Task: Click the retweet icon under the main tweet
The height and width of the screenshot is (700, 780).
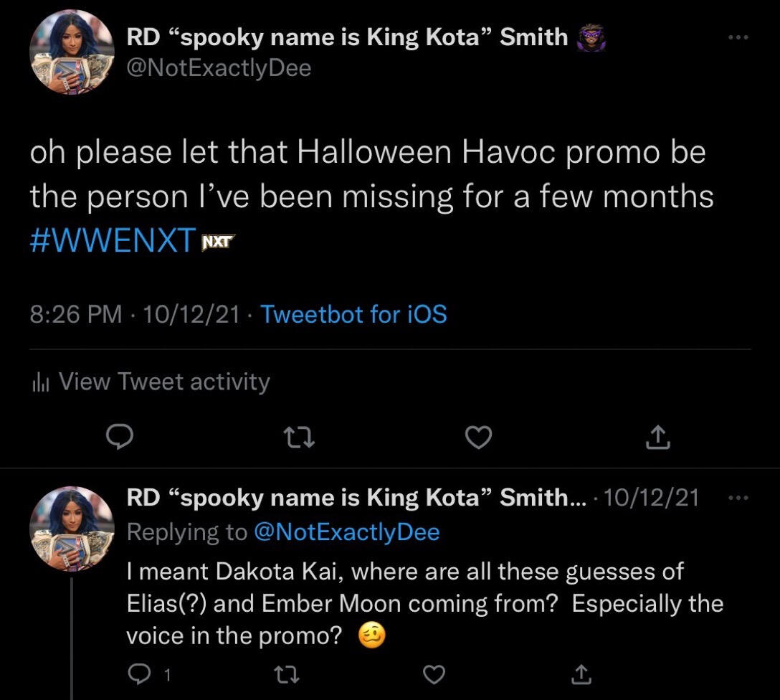Action: (x=299, y=437)
